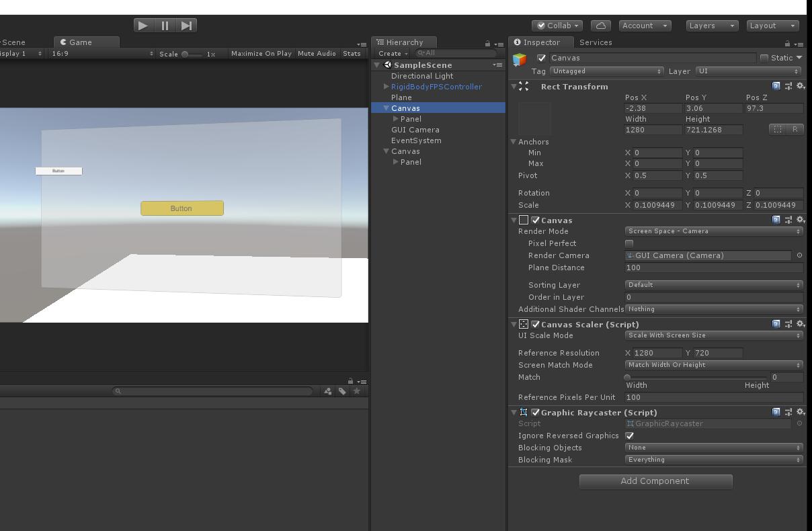Click the Step Forward button
The width and height of the screenshot is (812, 531).
pos(186,25)
